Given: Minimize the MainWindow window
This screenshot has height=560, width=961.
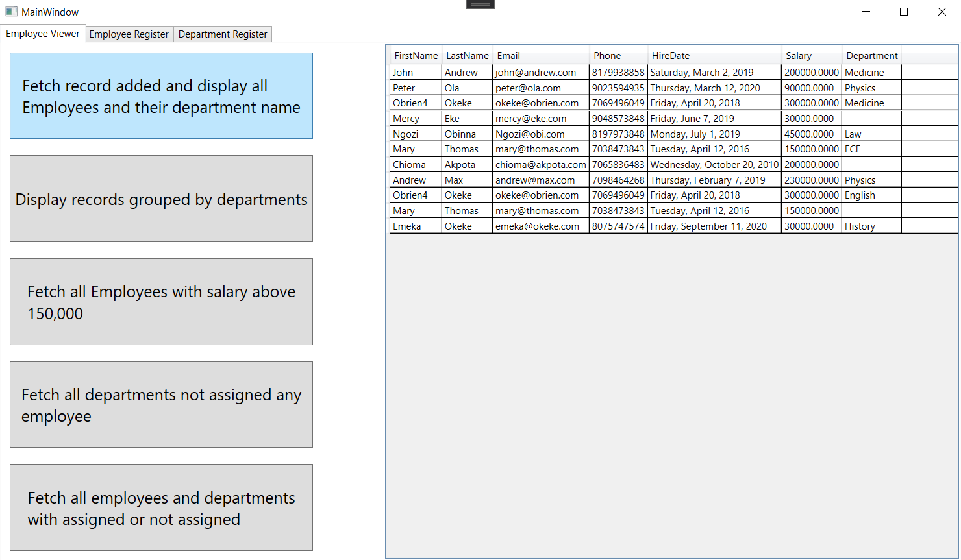Looking at the screenshot, I should coord(866,12).
